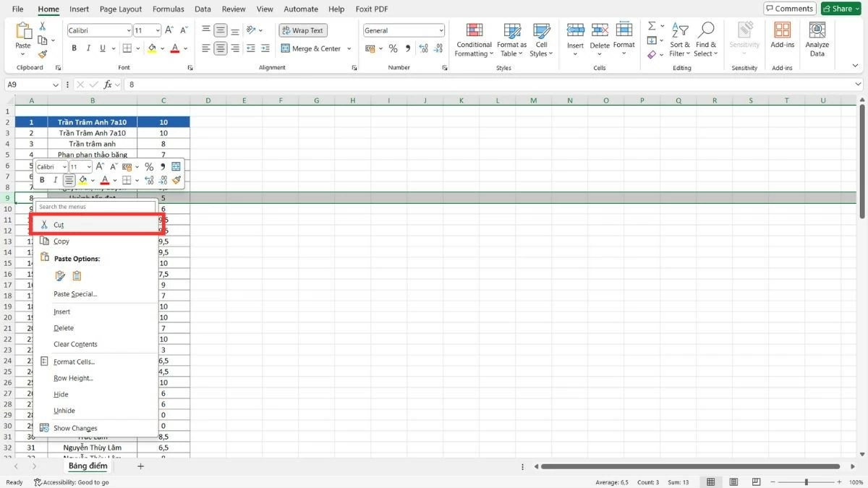Toggle Wrap Text in the Alignment group

coord(302,30)
